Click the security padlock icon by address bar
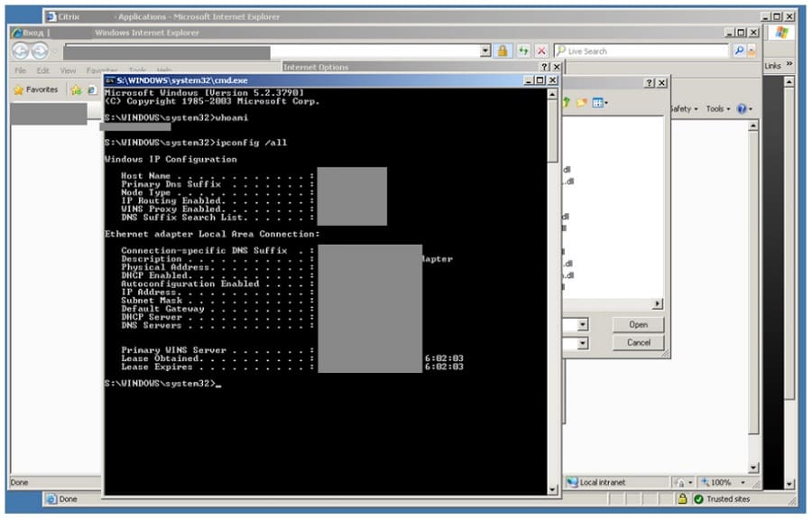The image size is (812, 521). [503, 51]
